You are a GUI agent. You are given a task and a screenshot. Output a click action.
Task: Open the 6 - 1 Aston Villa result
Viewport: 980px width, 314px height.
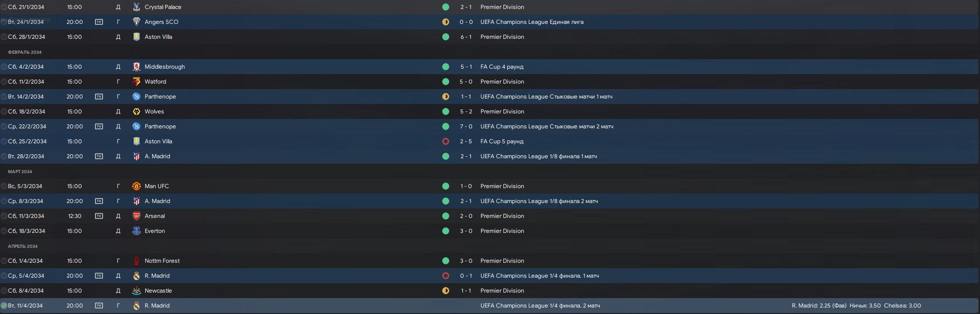tap(466, 37)
